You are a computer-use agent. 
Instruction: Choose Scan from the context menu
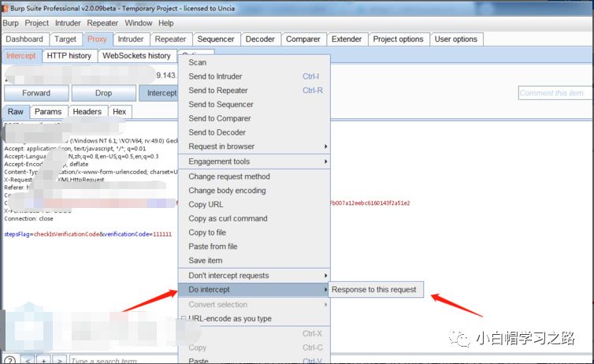point(254,62)
